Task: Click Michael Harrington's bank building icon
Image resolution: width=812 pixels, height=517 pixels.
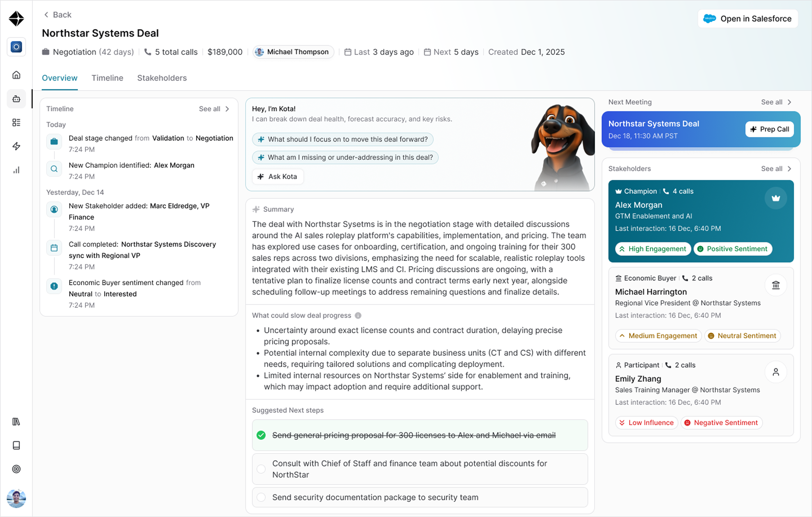Action: 776,285
